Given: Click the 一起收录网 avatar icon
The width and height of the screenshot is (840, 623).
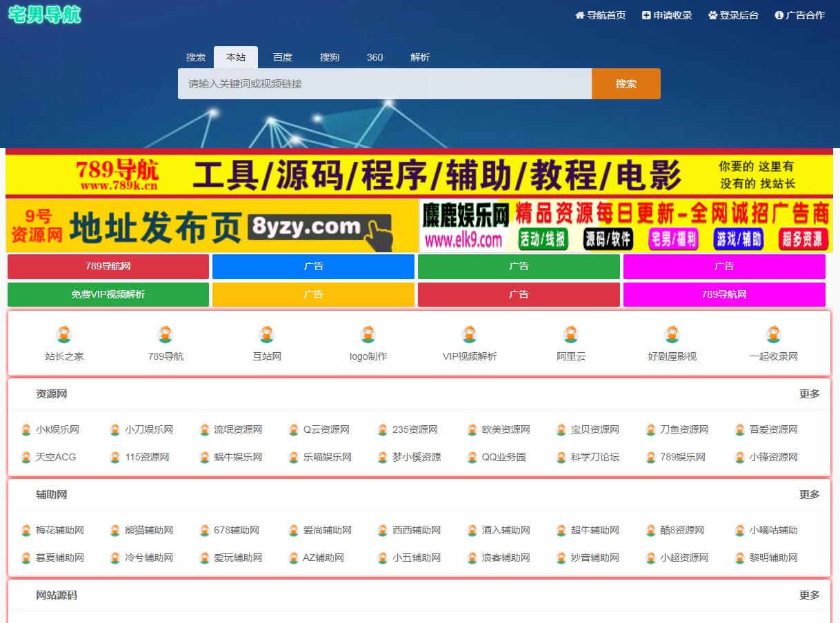Looking at the screenshot, I should 773,335.
